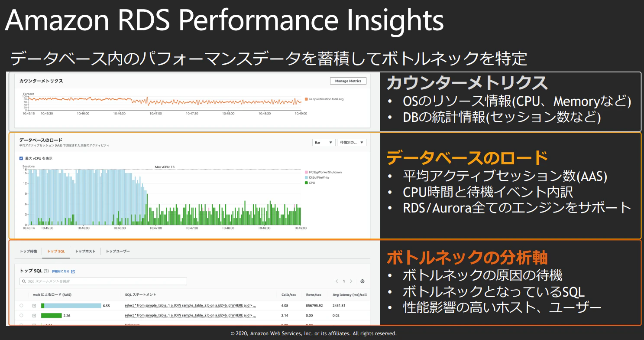Select the radio button for the 6.55 load row

coord(22,306)
